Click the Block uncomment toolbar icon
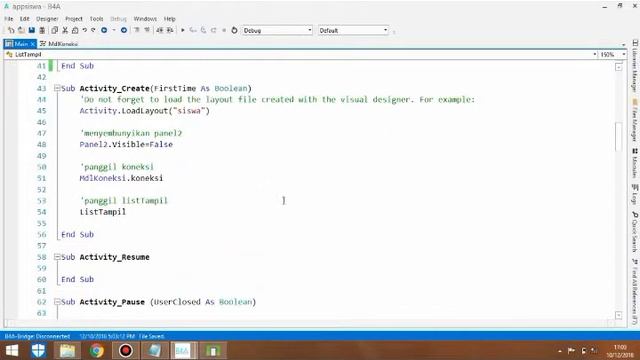The width and height of the screenshot is (640, 360). (x=147, y=30)
